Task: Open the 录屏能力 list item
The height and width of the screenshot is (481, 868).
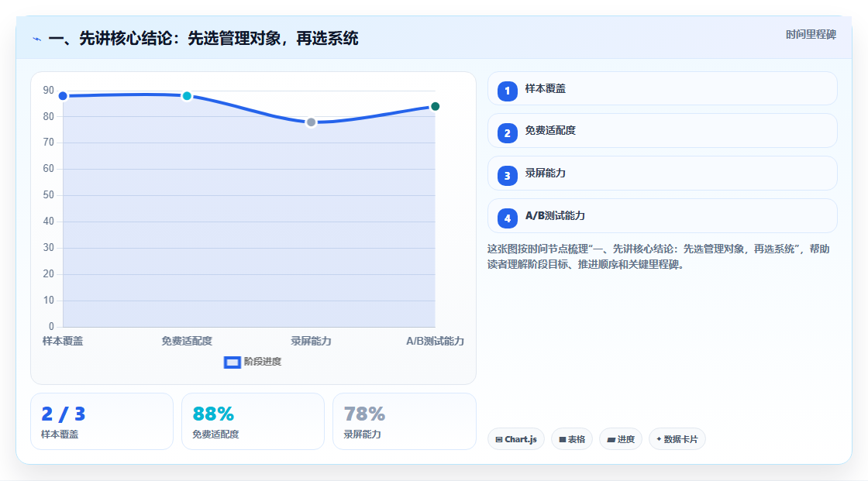Action: tap(662, 174)
